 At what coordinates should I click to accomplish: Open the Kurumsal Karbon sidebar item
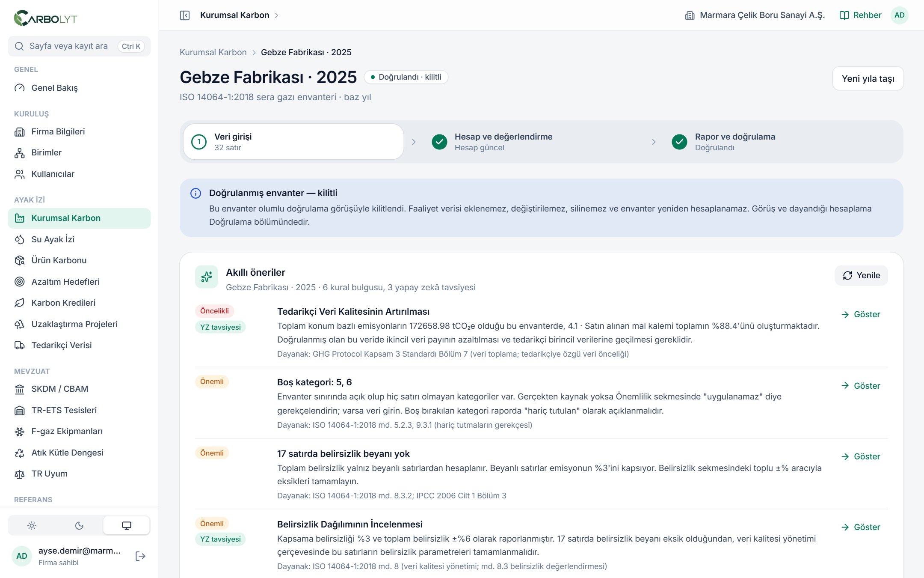point(79,218)
